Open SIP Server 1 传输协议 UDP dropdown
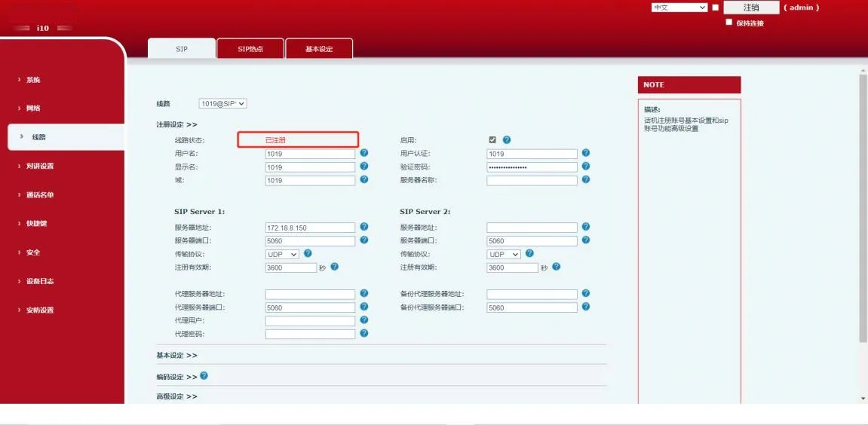This screenshot has width=868, height=425. [x=282, y=255]
